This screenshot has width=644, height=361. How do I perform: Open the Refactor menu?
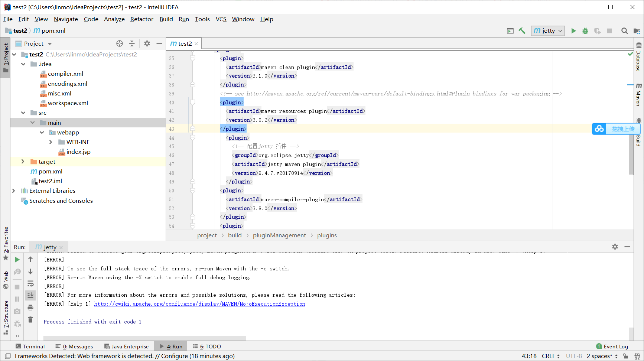pyautogui.click(x=142, y=19)
